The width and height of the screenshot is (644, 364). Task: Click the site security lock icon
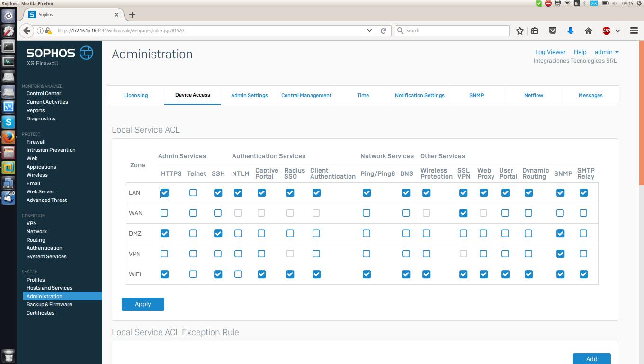tap(48, 31)
